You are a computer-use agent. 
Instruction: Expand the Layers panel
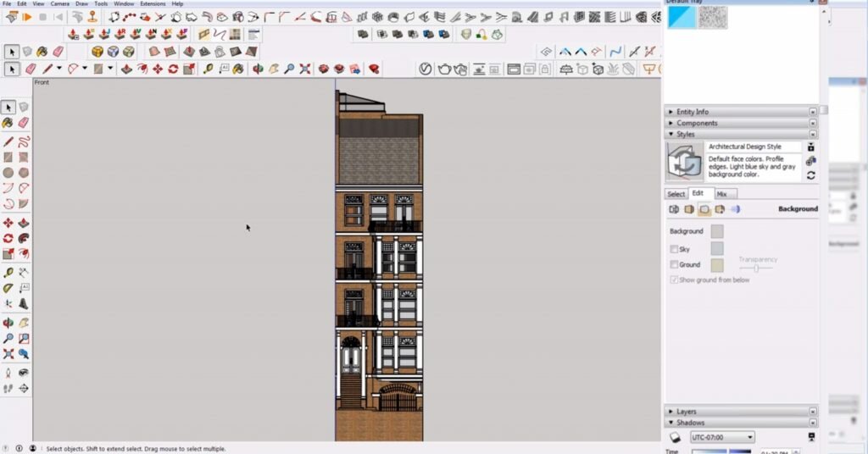(742, 412)
